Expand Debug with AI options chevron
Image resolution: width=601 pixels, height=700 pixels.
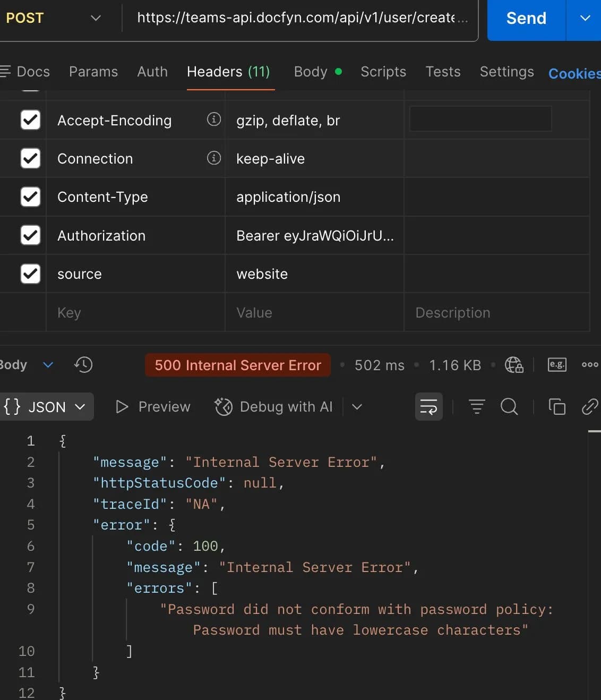coord(357,407)
